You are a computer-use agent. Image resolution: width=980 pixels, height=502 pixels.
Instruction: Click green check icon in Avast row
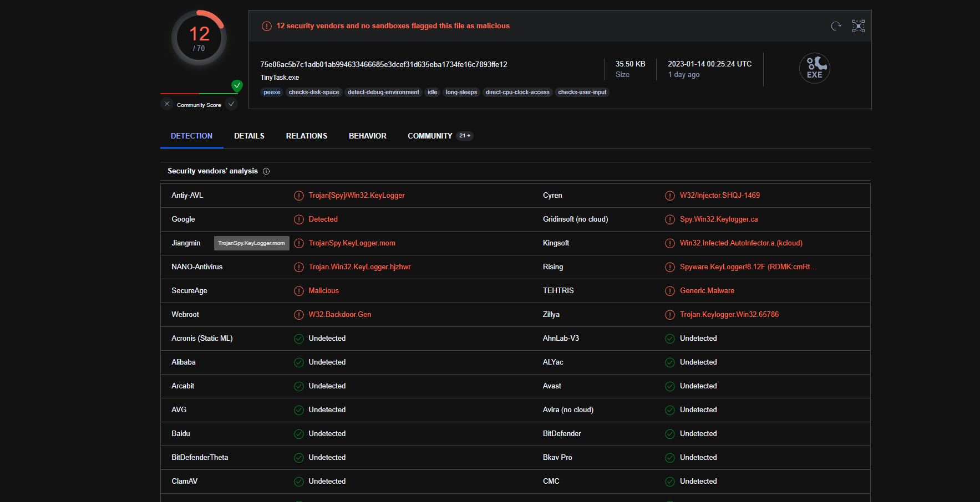click(670, 386)
